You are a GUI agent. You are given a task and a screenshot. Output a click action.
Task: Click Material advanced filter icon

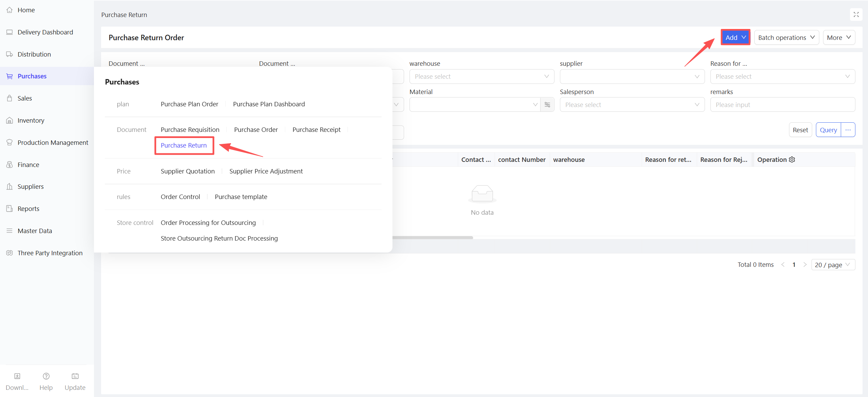pyautogui.click(x=547, y=105)
